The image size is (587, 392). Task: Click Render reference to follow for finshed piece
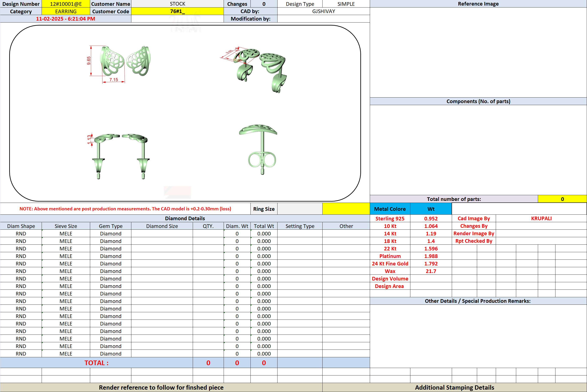pos(161,387)
